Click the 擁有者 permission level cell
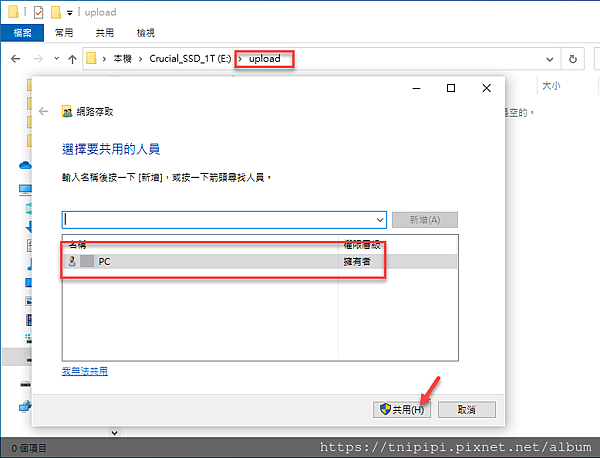Screen dimensions: 600x458 (x=357, y=262)
